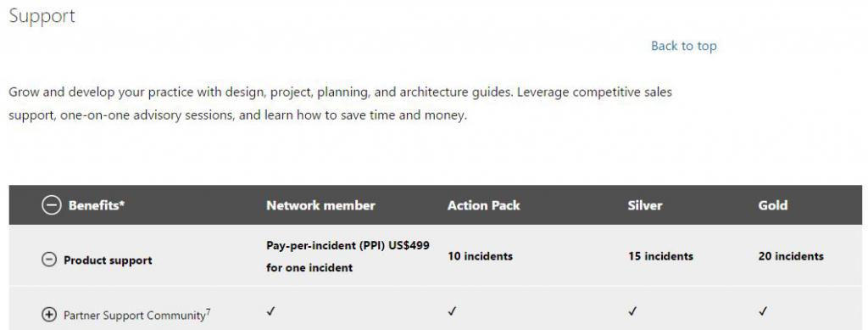
Task: Click the 20 incidents cell
Action: tap(791, 256)
